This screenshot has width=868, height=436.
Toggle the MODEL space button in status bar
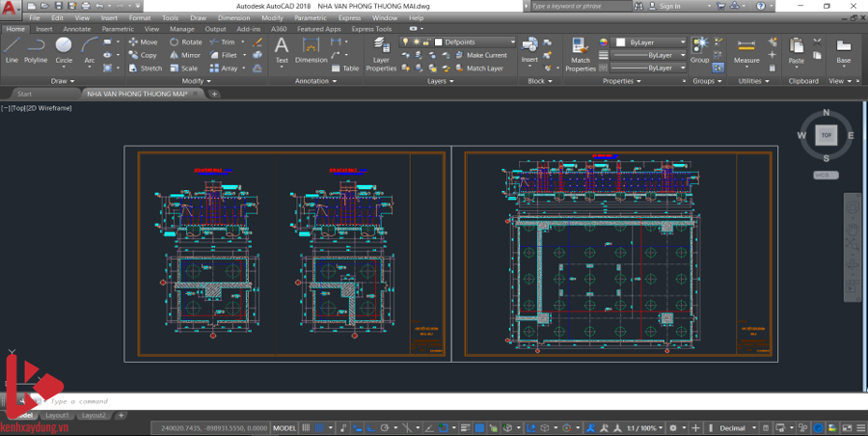point(285,427)
